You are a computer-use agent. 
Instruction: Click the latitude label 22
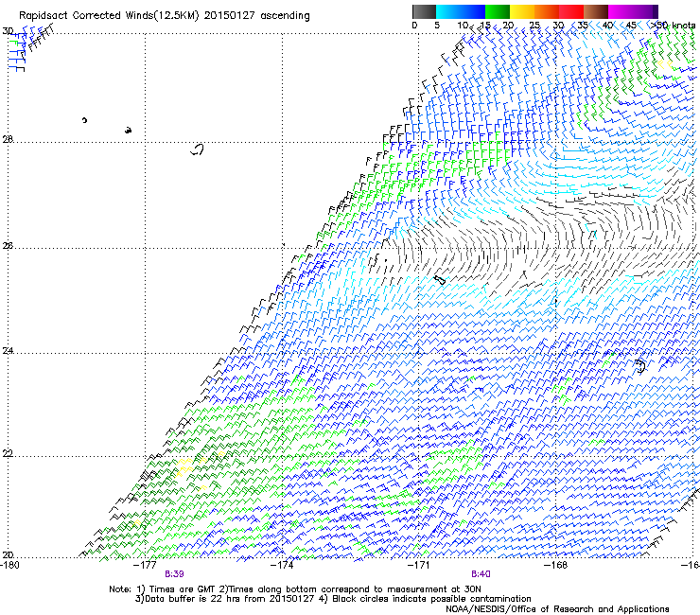pyautogui.click(x=8, y=453)
